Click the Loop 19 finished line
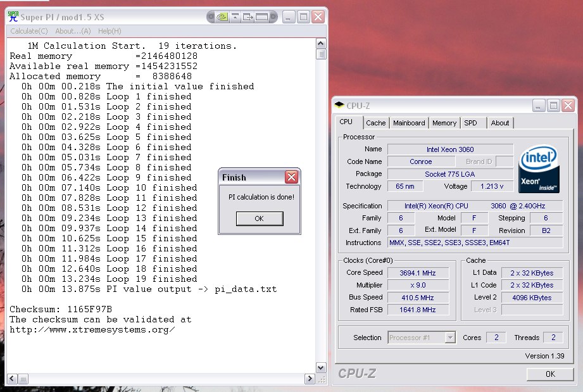This screenshot has width=583, height=392. point(109,279)
